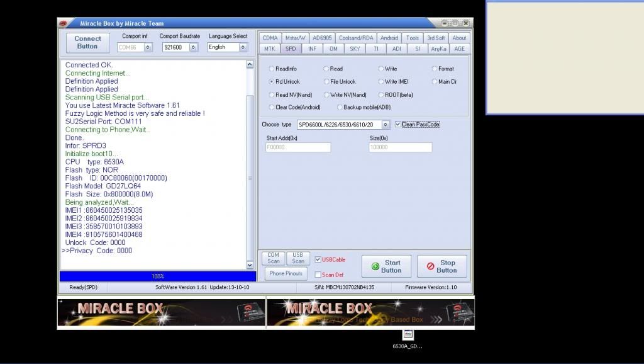The height and width of the screenshot is (364, 644).
Task: Select the Rd Unlock radio option
Action: click(272, 82)
